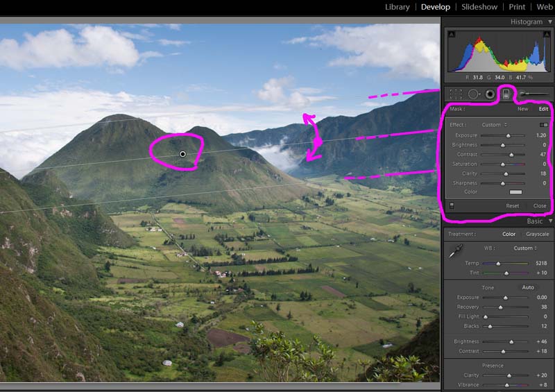Click Basic Contrast value +18
The image size is (555, 392).
[542, 351]
